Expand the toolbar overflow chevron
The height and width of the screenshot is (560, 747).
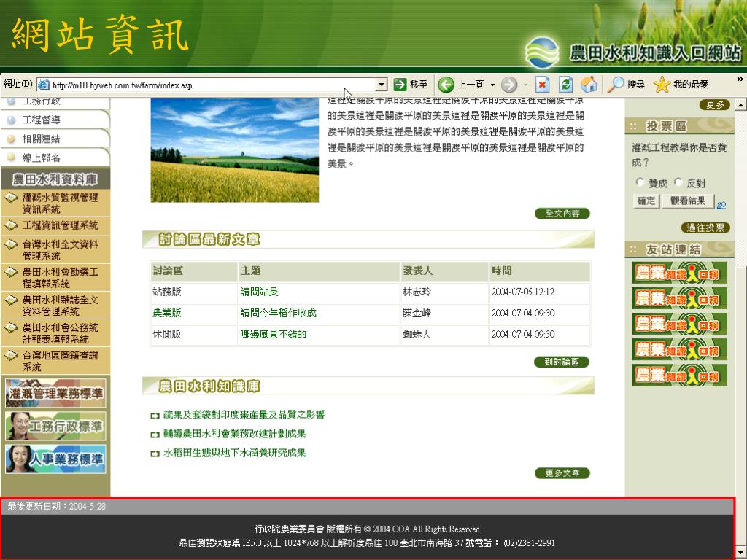(x=740, y=79)
